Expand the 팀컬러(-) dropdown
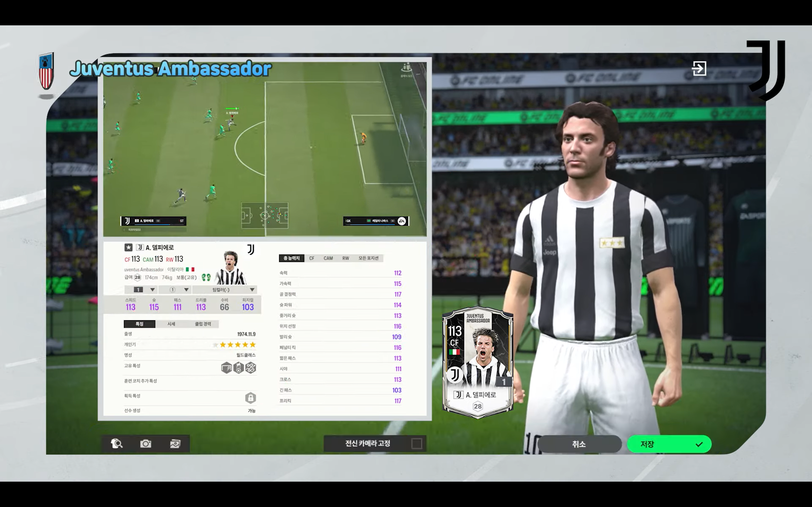This screenshot has height=507, width=812. click(x=225, y=290)
